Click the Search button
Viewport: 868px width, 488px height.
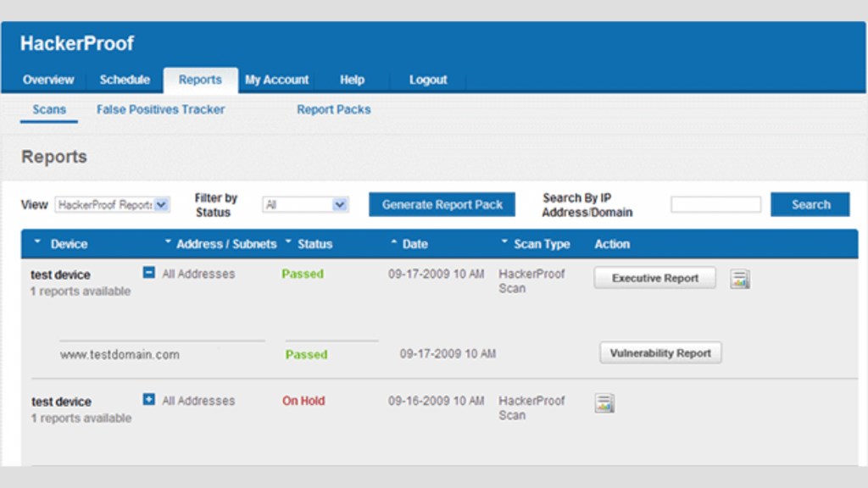point(810,205)
